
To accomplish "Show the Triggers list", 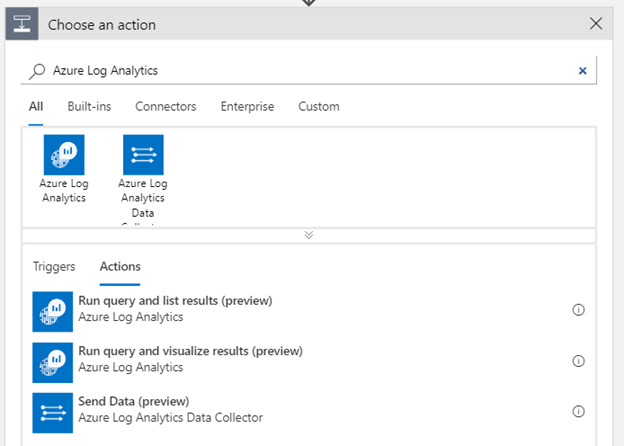I will click(54, 267).
